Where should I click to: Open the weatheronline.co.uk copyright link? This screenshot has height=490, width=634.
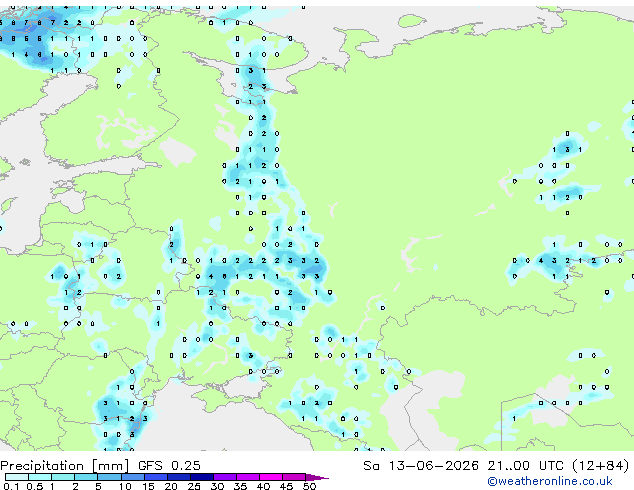pos(550,481)
